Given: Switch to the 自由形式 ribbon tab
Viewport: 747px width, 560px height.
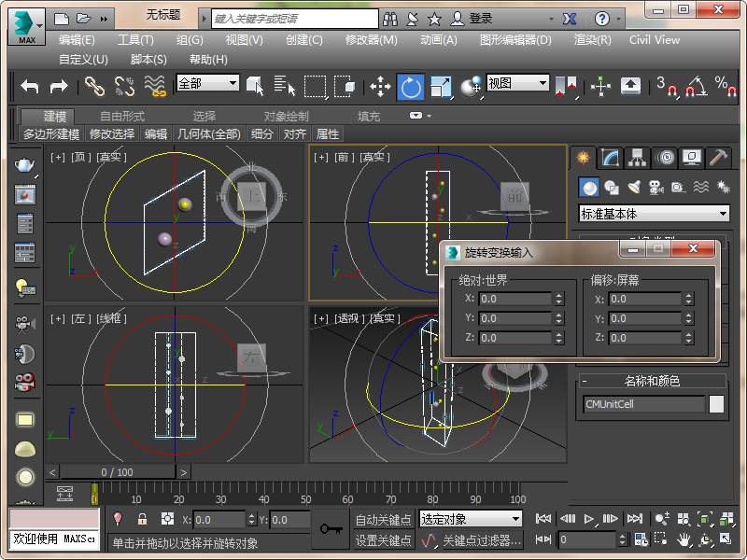Looking at the screenshot, I should [122, 117].
